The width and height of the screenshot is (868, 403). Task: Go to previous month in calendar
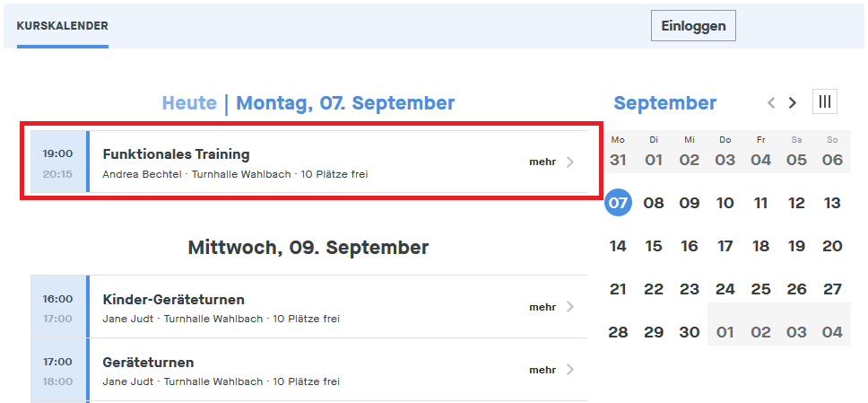click(x=771, y=103)
